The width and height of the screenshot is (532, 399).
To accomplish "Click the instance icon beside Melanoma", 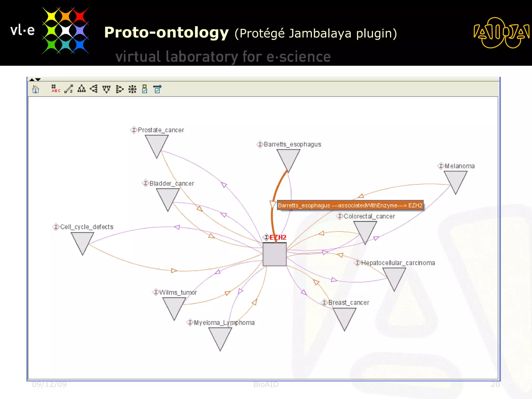I will [x=441, y=166].
